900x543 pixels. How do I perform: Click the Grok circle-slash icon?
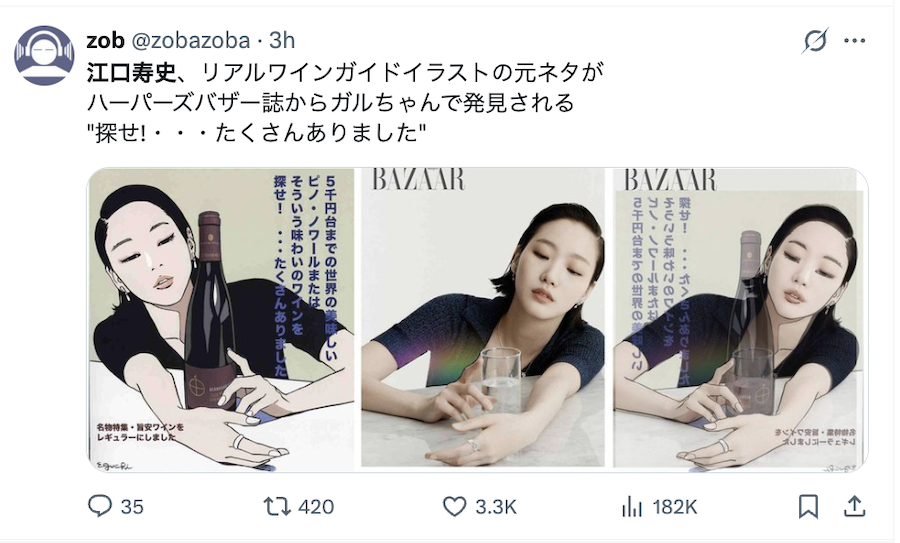point(815,41)
